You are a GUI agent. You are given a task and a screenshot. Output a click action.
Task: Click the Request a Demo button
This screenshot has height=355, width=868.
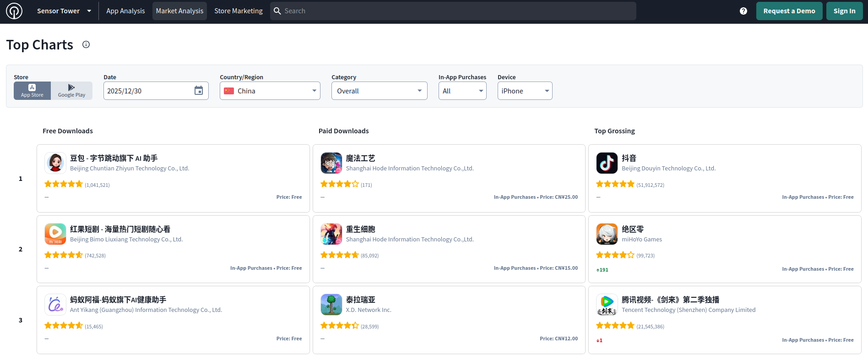tap(789, 11)
